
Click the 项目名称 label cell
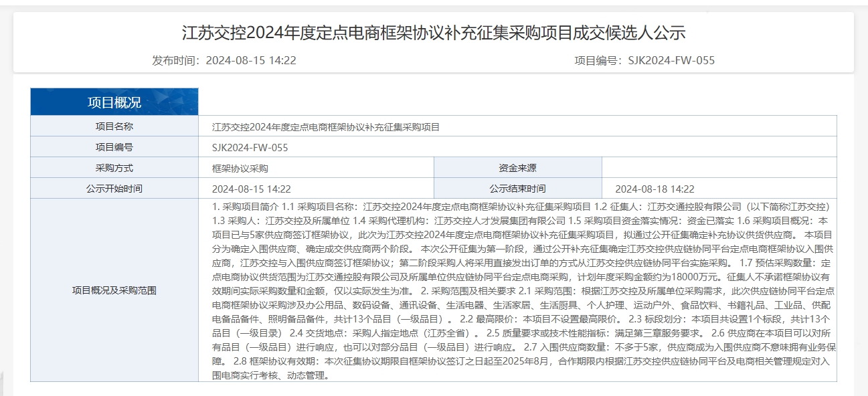click(114, 126)
